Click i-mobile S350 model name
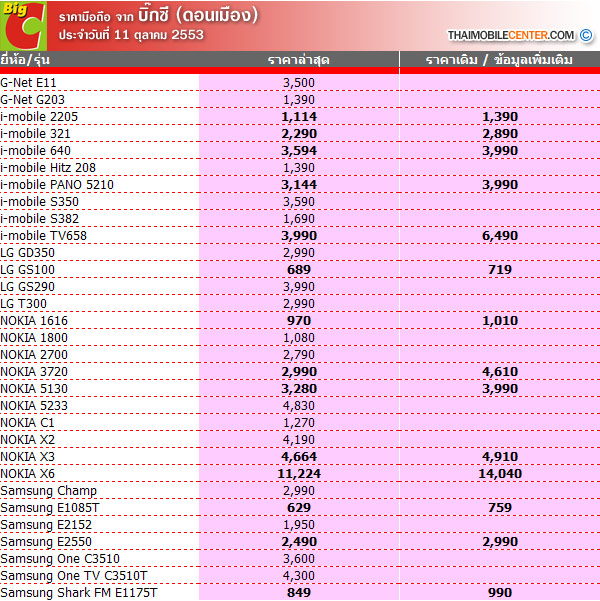 pyautogui.click(x=39, y=202)
